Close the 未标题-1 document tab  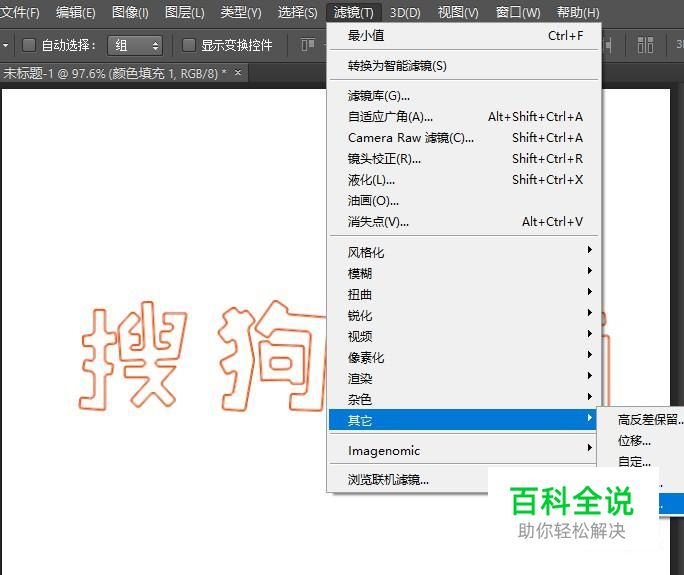click(238, 72)
